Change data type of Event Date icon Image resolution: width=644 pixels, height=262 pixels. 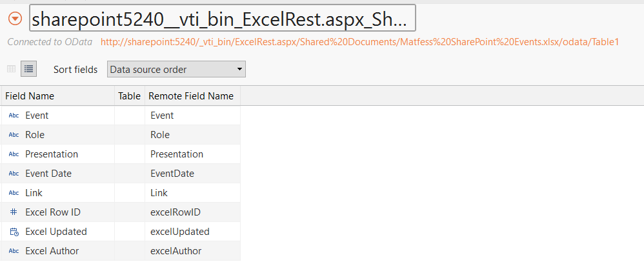(x=14, y=174)
